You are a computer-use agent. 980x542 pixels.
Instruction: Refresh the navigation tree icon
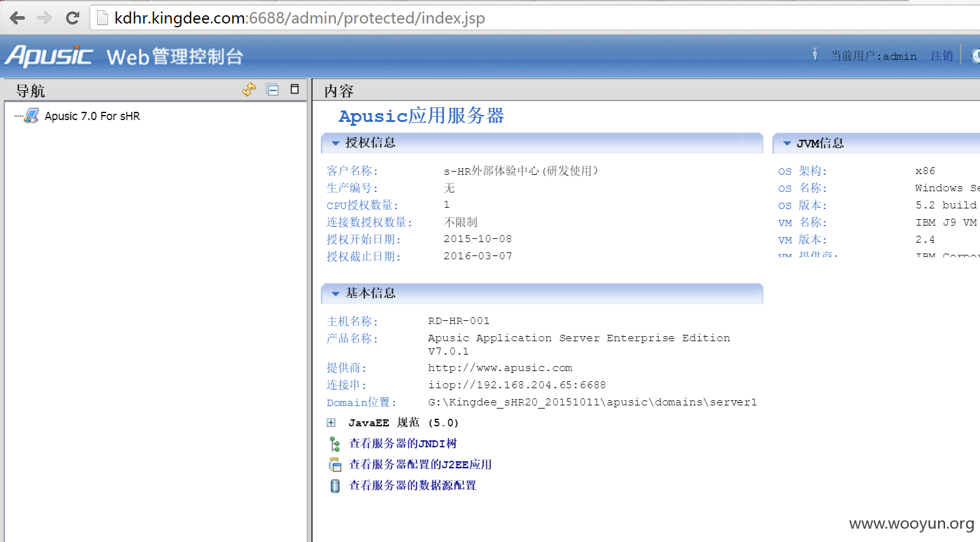[x=249, y=90]
